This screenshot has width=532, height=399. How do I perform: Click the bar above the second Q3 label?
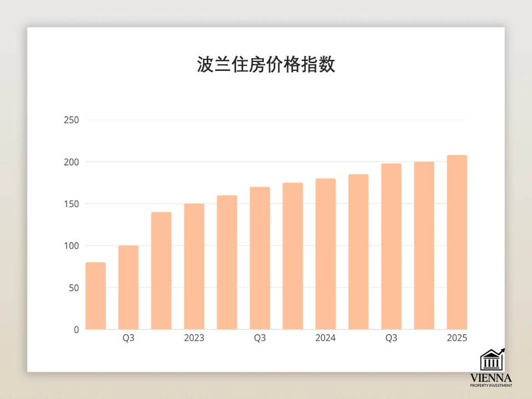tap(259, 258)
